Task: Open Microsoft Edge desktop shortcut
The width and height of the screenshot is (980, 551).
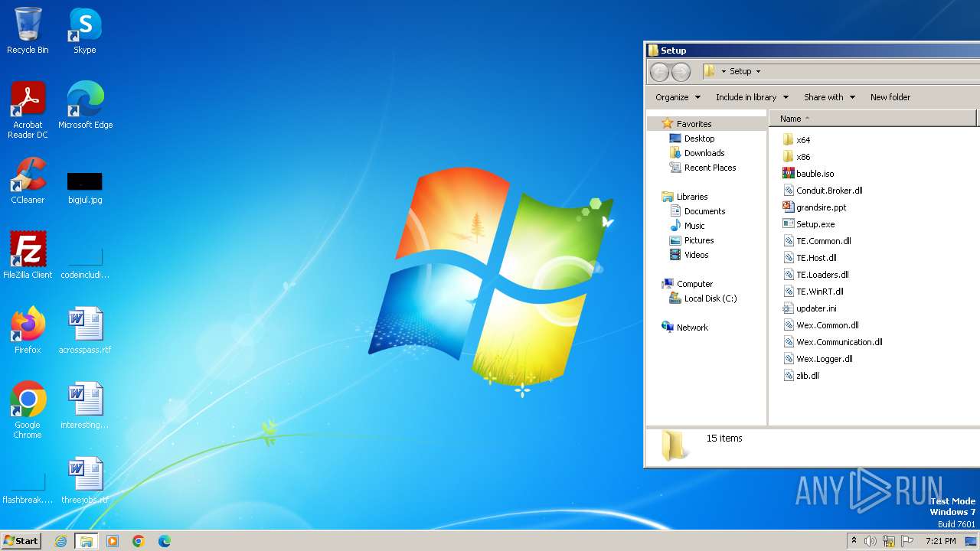Action: click(x=85, y=106)
